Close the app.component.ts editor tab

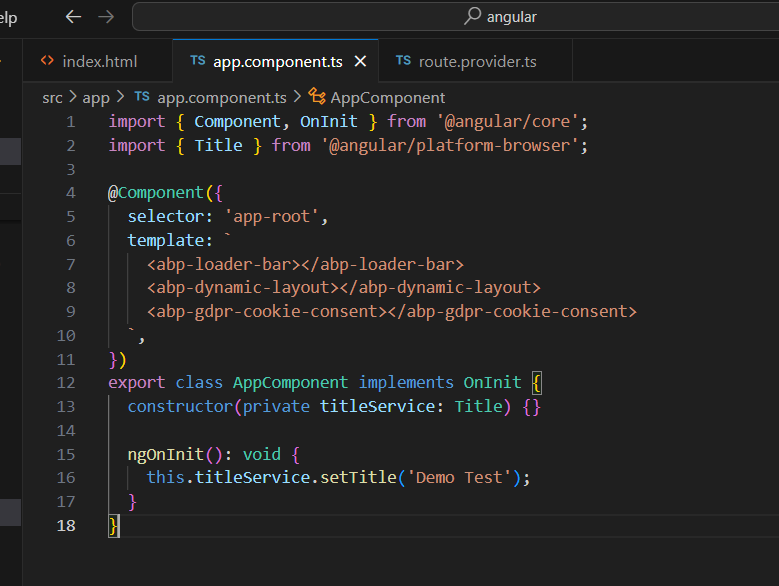click(x=360, y=62)
